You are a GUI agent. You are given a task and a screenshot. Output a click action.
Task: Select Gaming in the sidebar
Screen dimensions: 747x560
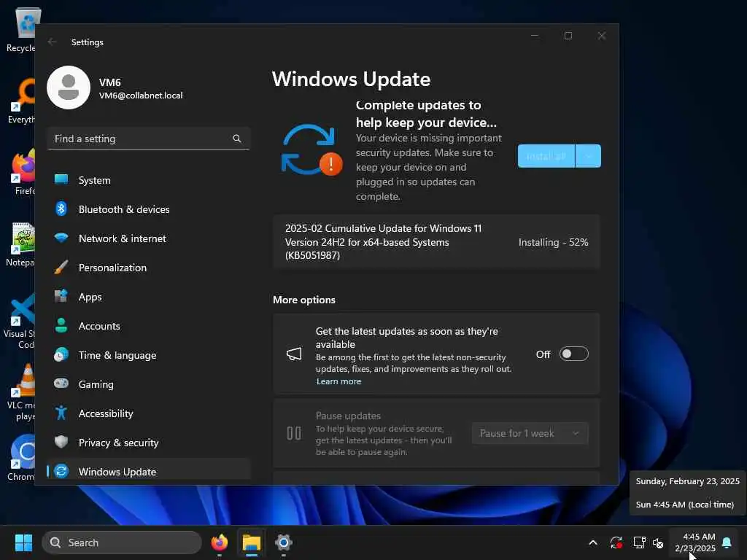pos(149,384)
